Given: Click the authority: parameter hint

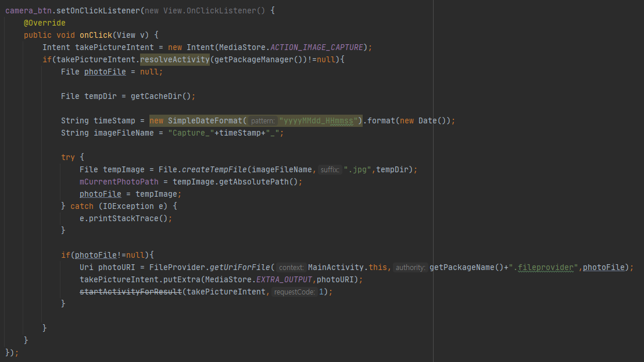Looking at the screenshot, I should pos(410,267).
